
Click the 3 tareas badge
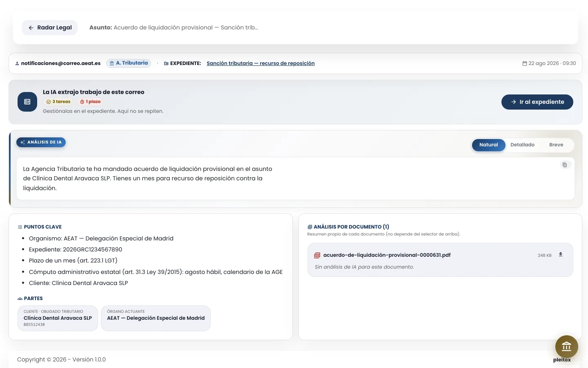(x=58, y=102)
